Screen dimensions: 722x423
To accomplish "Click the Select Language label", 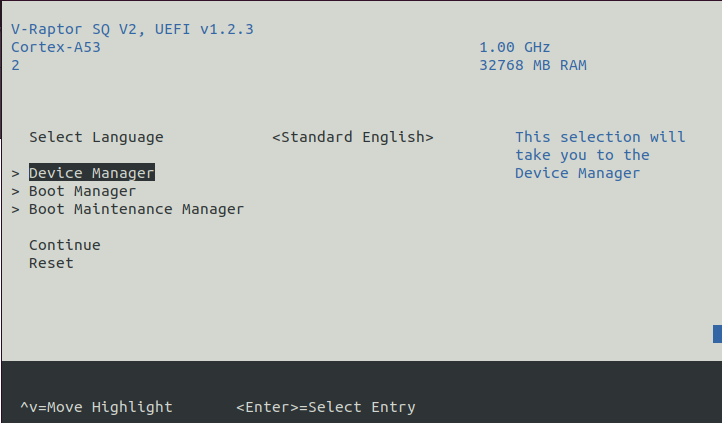I will (96, 137).
